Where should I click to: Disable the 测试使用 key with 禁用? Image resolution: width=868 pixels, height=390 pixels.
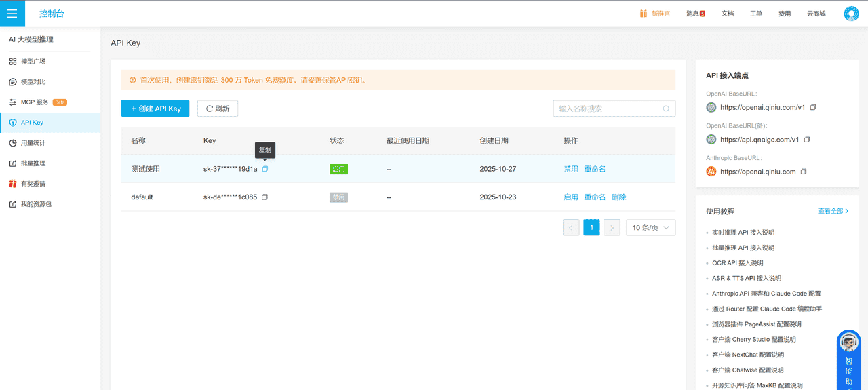coord(571,169)
